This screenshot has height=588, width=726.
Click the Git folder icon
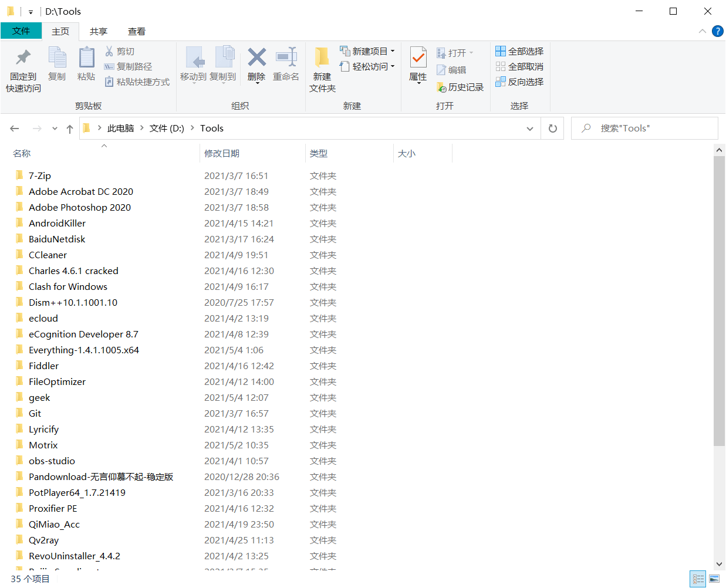click(19, 413)
